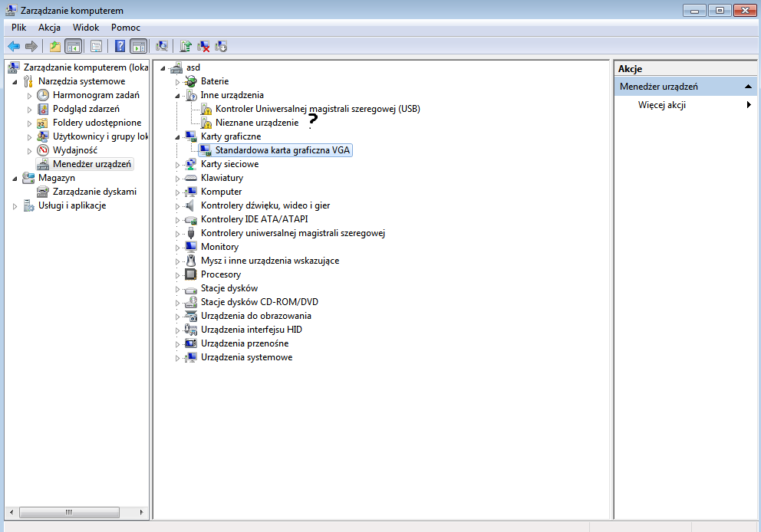This screenshot has width=761, height=532.
Task: Click the Harmonogram zadań clock icon
Action: (43, 95)
